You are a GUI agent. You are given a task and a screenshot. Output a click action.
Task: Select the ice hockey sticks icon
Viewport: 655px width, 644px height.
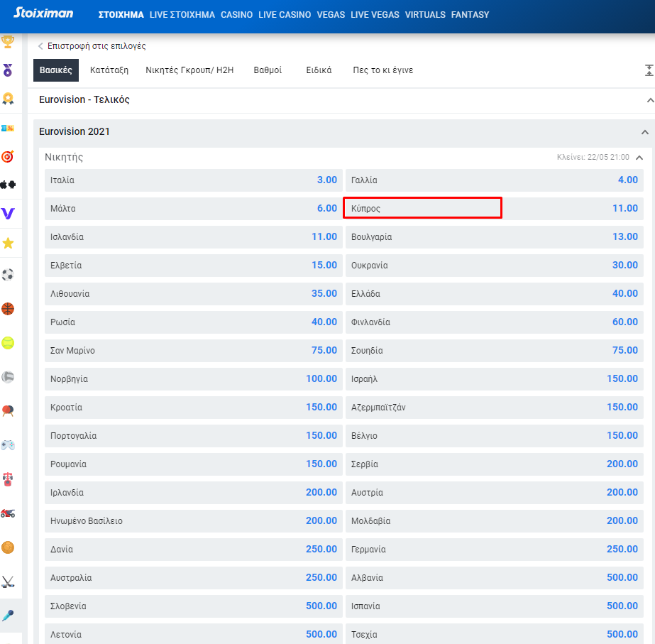(x=8, y=582)
